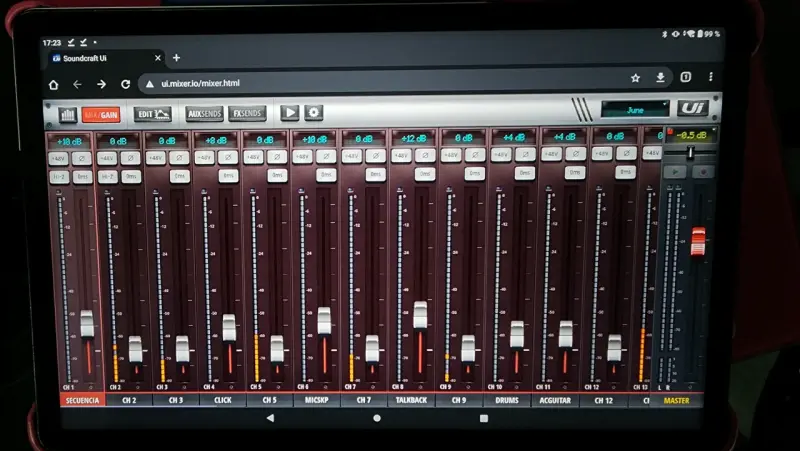Start master playback button under master level
The height and width of the screenshot is (451, 800).
(x=676, y=172)
